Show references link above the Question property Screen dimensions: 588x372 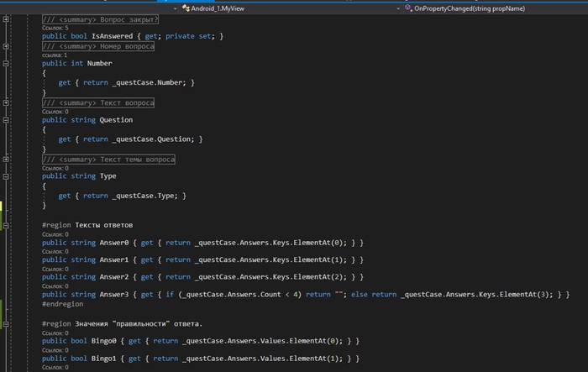55,112
